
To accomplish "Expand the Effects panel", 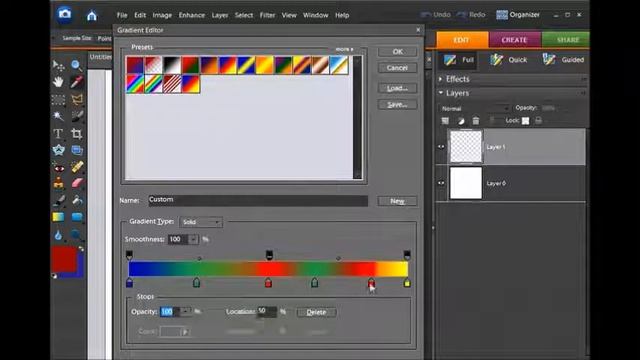I will pos(440,79).
